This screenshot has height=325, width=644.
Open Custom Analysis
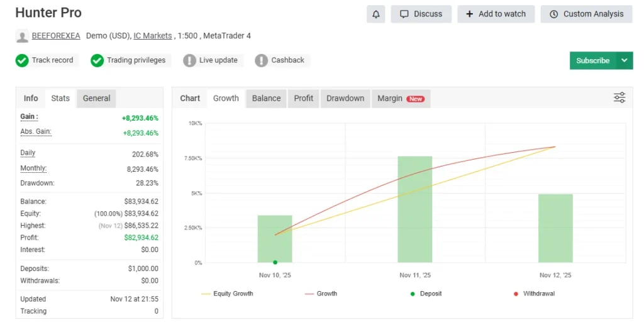point(587,14)
